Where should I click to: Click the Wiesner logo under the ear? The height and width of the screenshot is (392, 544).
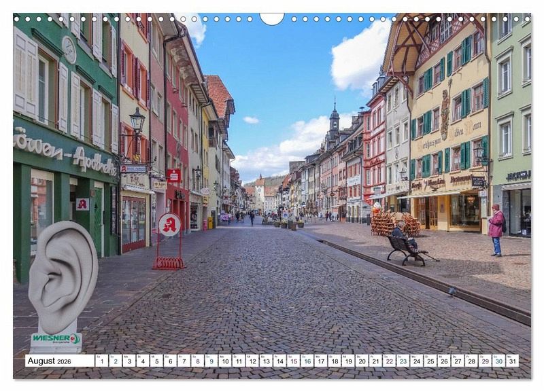point(55,338)
